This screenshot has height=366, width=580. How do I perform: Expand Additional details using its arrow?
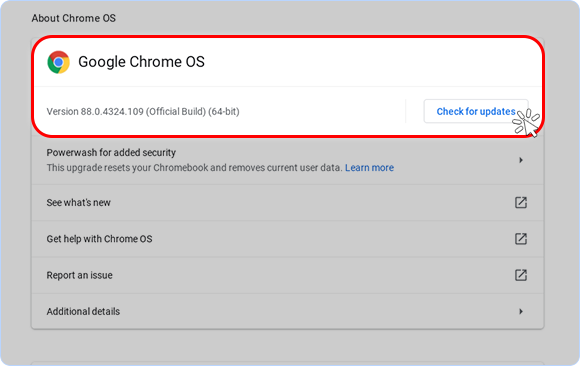click(x=521, y=312)
